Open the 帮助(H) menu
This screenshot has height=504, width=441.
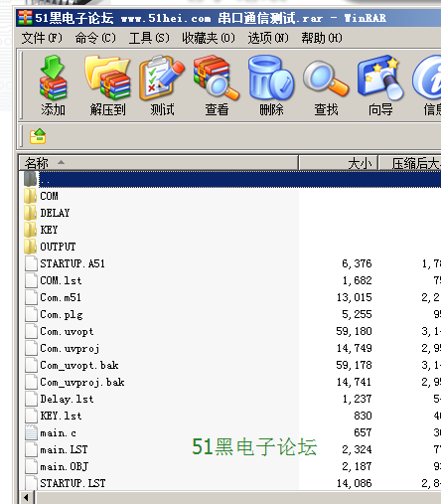tap(322, 38)
